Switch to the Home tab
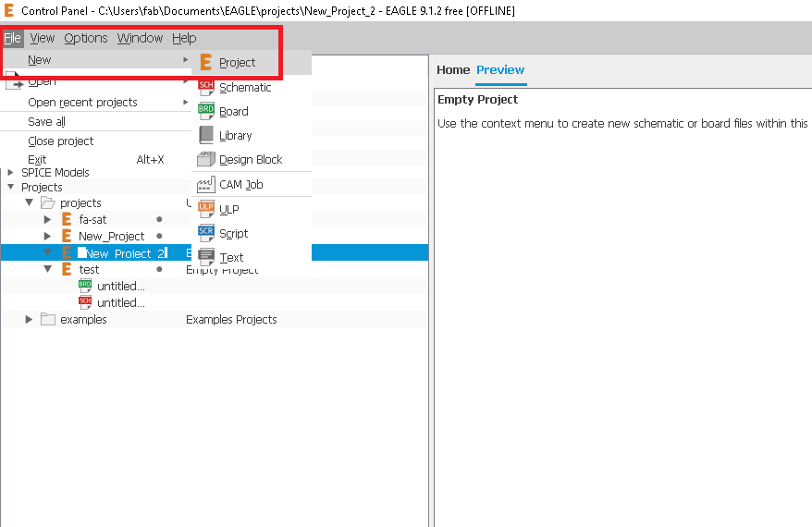 [x=453, y=70]
